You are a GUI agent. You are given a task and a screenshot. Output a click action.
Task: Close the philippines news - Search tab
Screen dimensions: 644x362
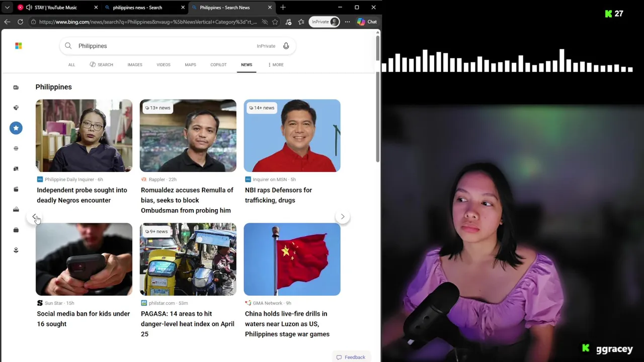pyautogui.click(x=183, y=8)
